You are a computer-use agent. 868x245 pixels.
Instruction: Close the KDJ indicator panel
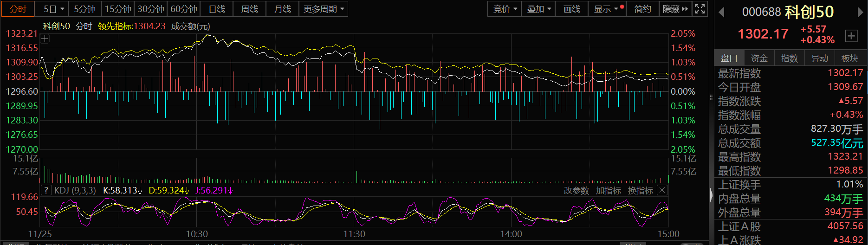coord(662,190)
